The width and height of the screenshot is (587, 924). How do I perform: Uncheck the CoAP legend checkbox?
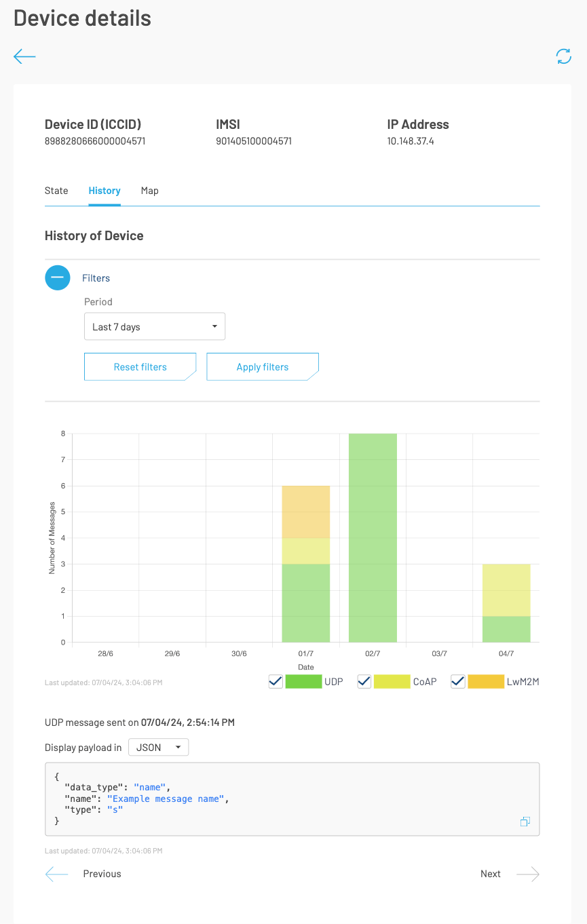(364, 682)
